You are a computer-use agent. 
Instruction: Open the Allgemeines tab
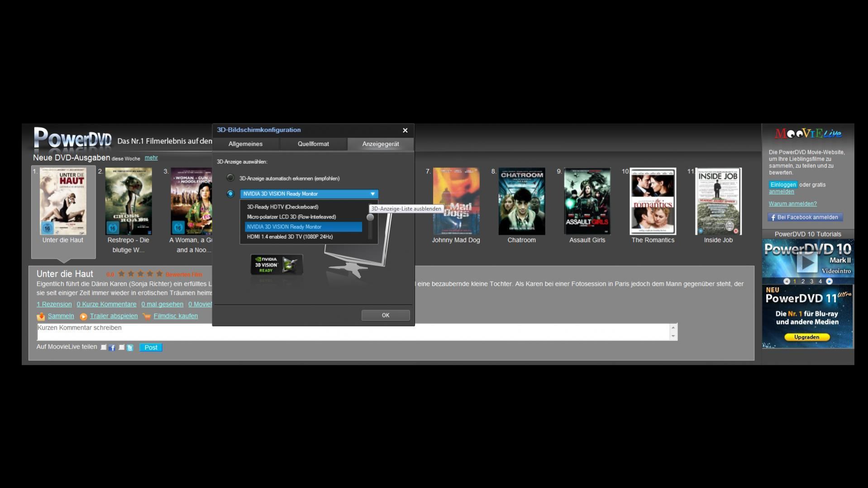tap(245, 144)
